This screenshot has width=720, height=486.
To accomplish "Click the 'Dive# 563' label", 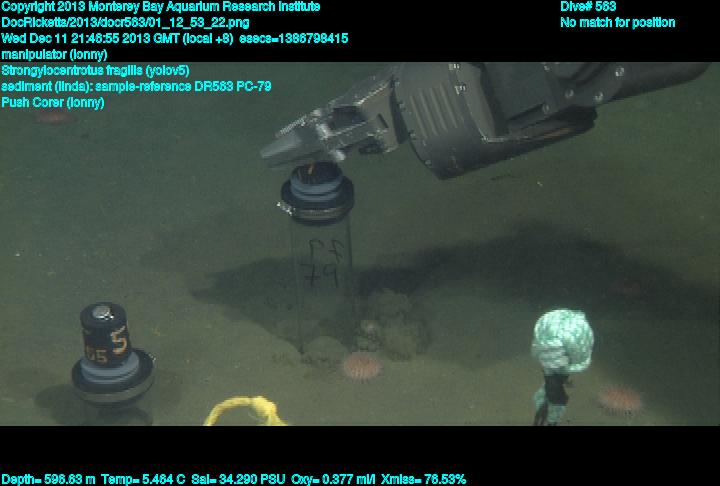I will click(x=588, y=6).
